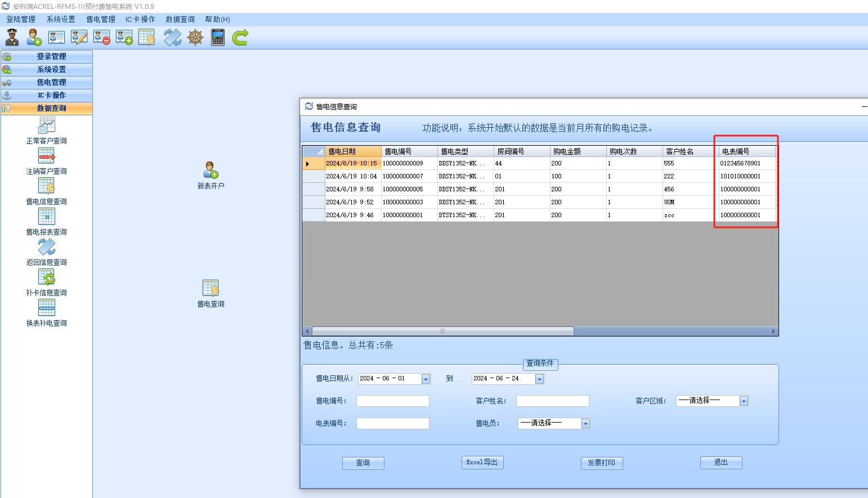Open the IC卡操作 menu
The image size is (868, 498).
(x=140, y=19)
